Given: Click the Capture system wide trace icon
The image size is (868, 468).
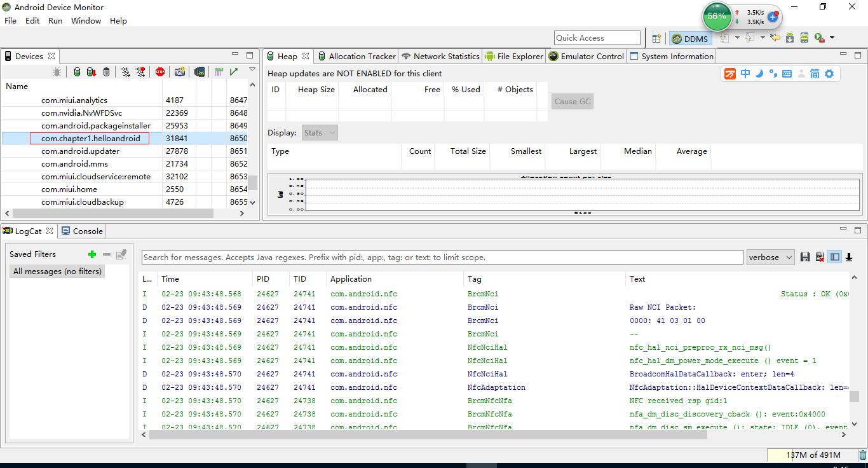Looking at the screenshot, I should coord(219,72).
